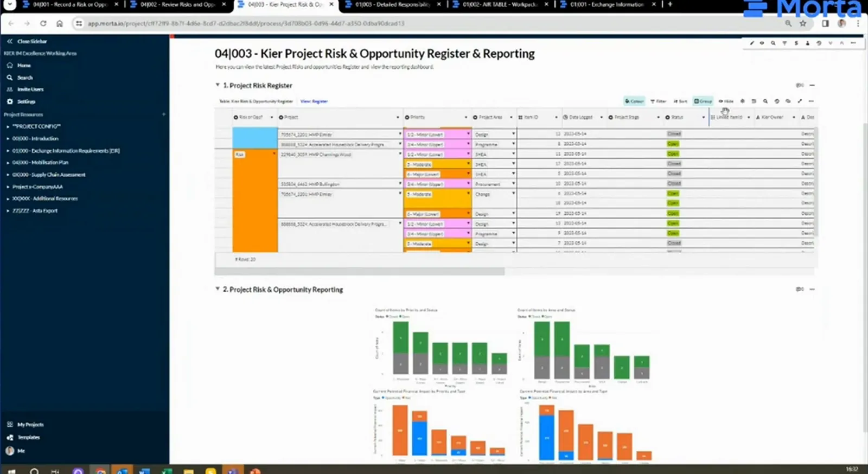Collapse the sidebar with Close Sidebar
Image resolution: width=868 pixels, height=474 pixels.
(27, 41)
